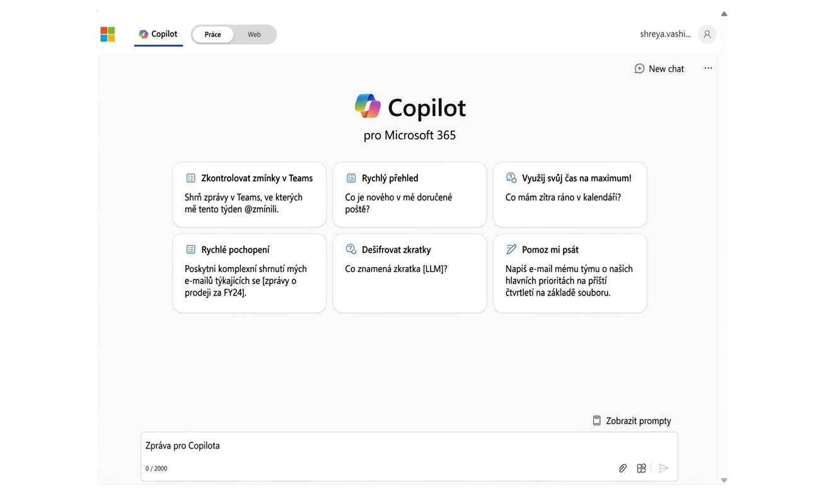Screen dimensions: 822x504
Task: Click the search icon on Dešifrovat zkratky card
Action: (x=351, y=249)
